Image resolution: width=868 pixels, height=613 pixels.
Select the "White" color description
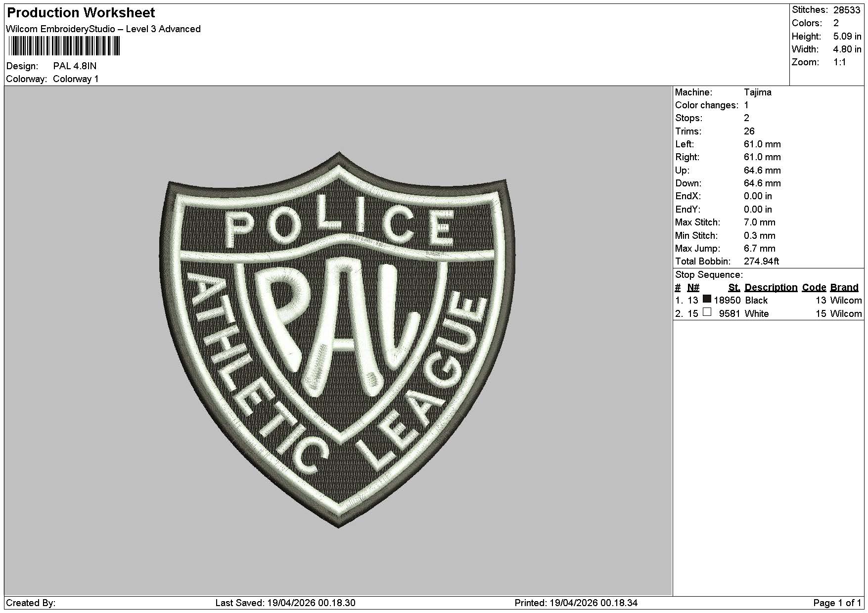click(757, 314)
